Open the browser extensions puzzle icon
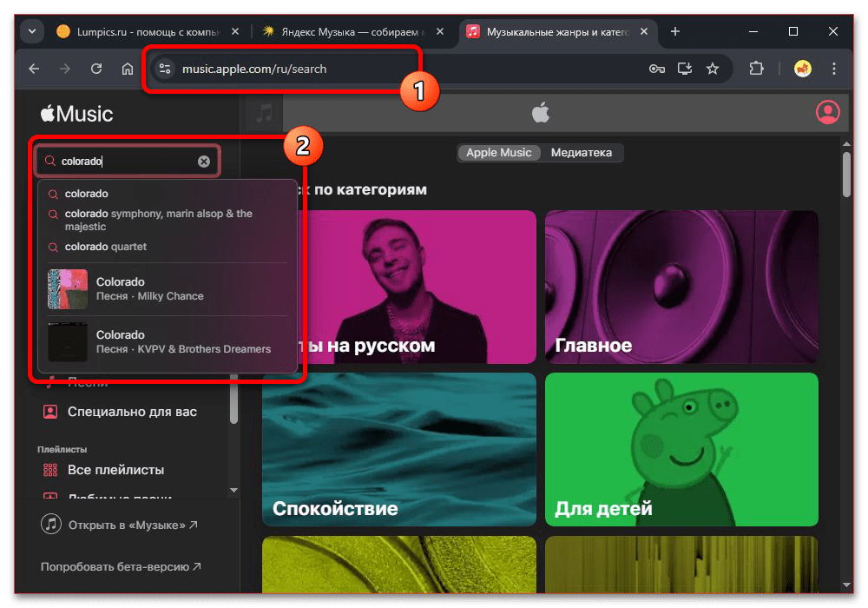 point(756,68)
